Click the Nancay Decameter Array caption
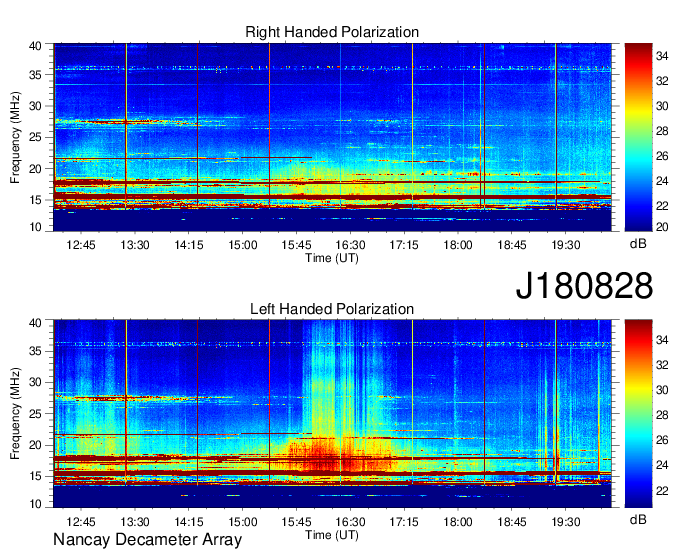The image size is (680, 552). click(147, 539)
